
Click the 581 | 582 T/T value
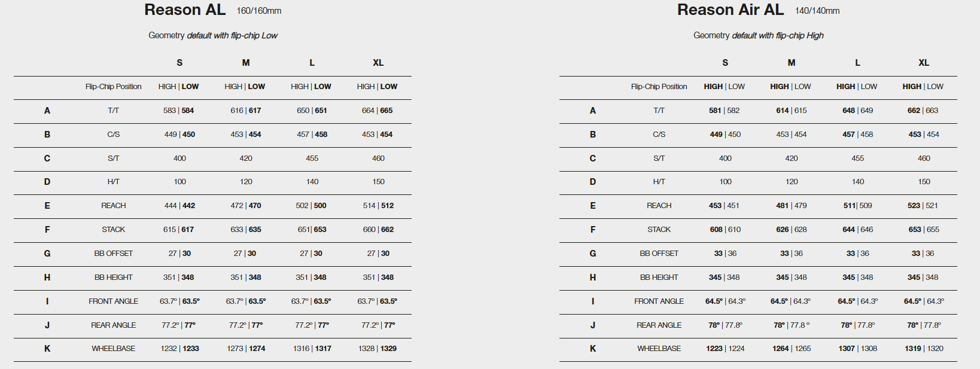tap(725, 111)
